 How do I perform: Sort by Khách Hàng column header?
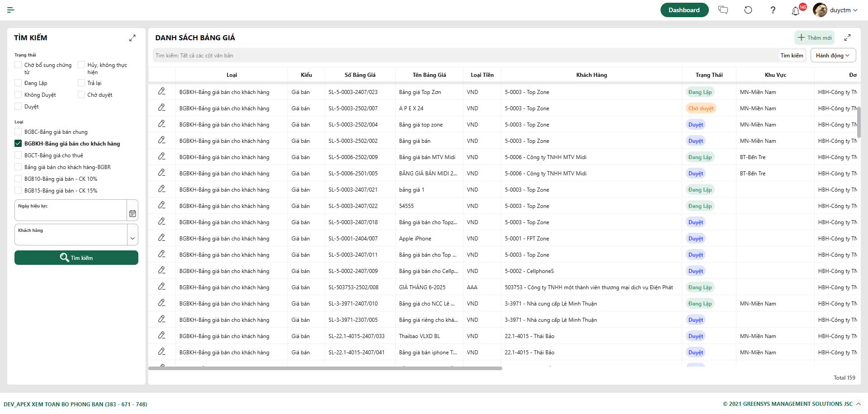pyautogui.click(x=591, y=75)
